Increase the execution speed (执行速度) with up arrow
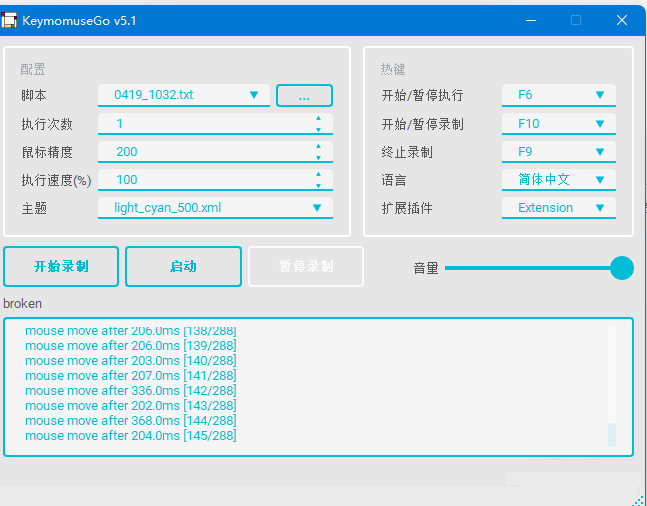The width and height of the screenshot is (647, 506). pyautogui.click(x=318, y=174)
